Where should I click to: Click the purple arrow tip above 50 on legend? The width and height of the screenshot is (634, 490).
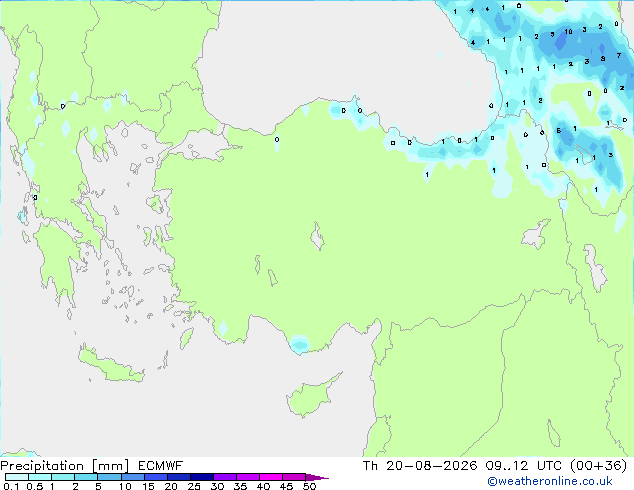pos(317,477)
